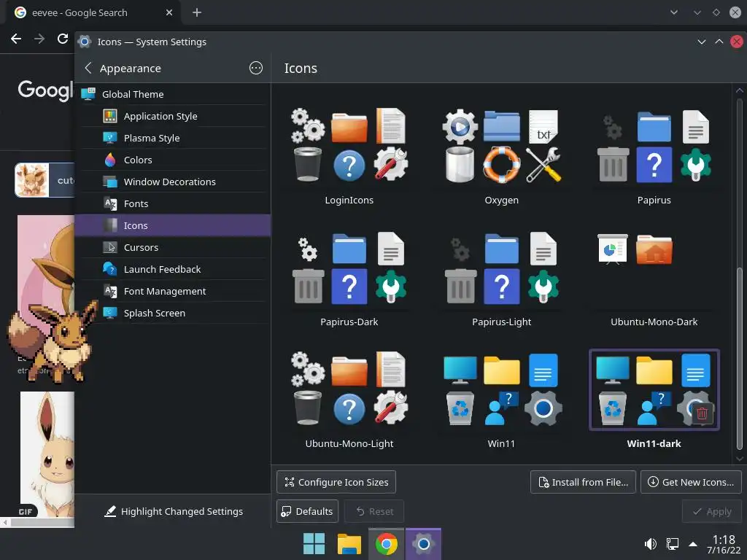747x560 pixels.
Task: Click the Google logo in Chrome
Action: point(45,90)
